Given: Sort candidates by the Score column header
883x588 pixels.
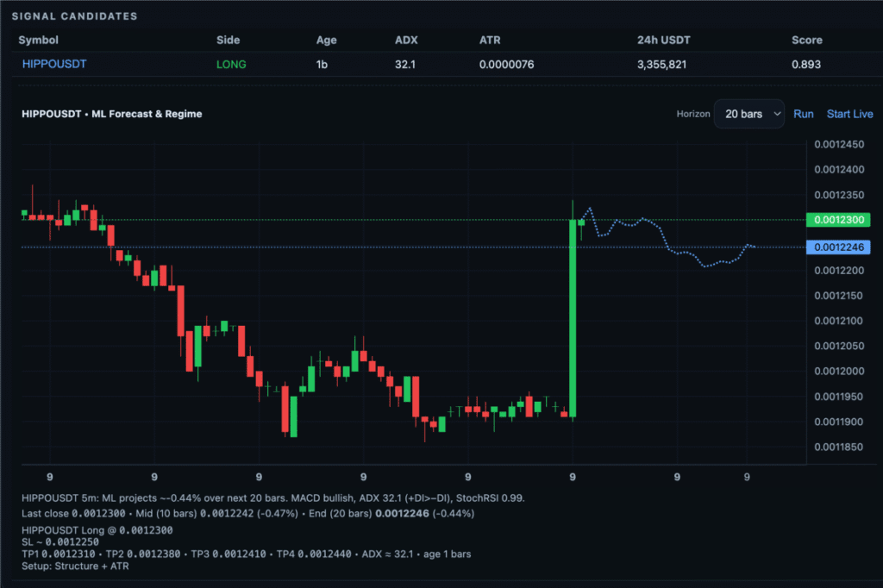Looking at the screenshot, I should tap(806, 40).
